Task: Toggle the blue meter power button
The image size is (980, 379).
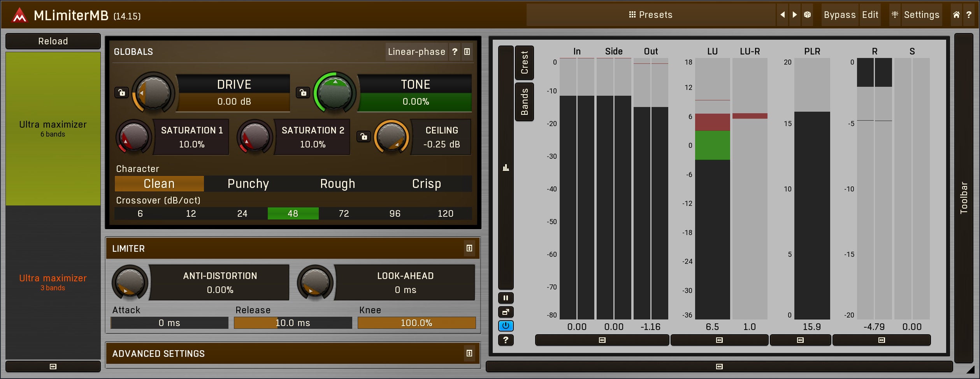Action: click(506, 326)
